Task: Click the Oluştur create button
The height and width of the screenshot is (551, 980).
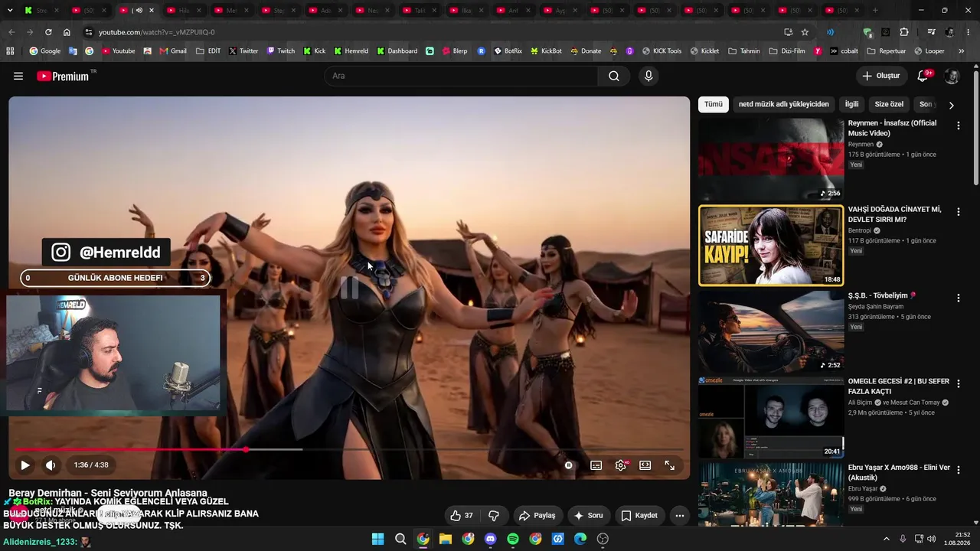Action: [881, 77]
